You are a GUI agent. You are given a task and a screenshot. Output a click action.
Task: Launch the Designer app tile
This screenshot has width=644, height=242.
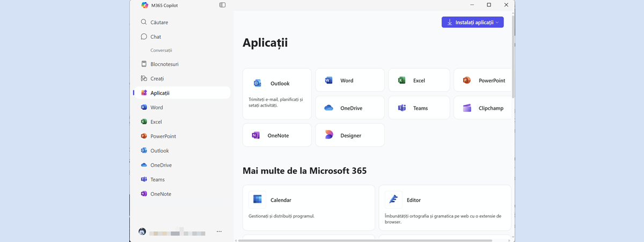point(349,136)
